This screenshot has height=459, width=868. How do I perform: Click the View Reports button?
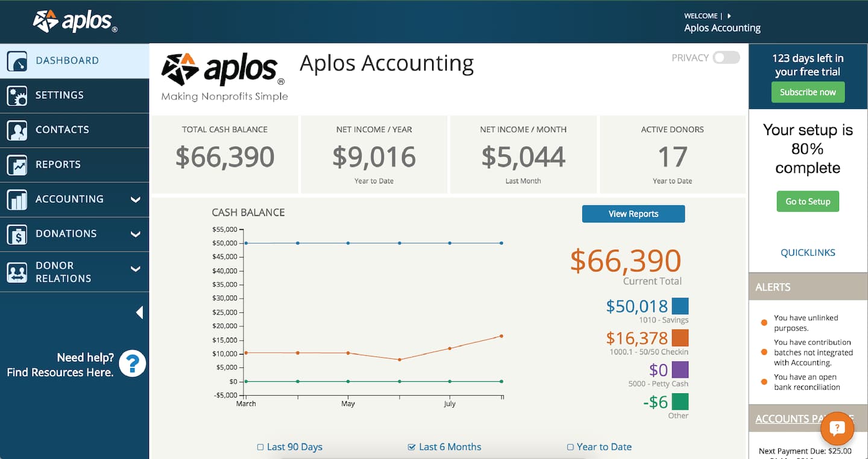point(633,214)
